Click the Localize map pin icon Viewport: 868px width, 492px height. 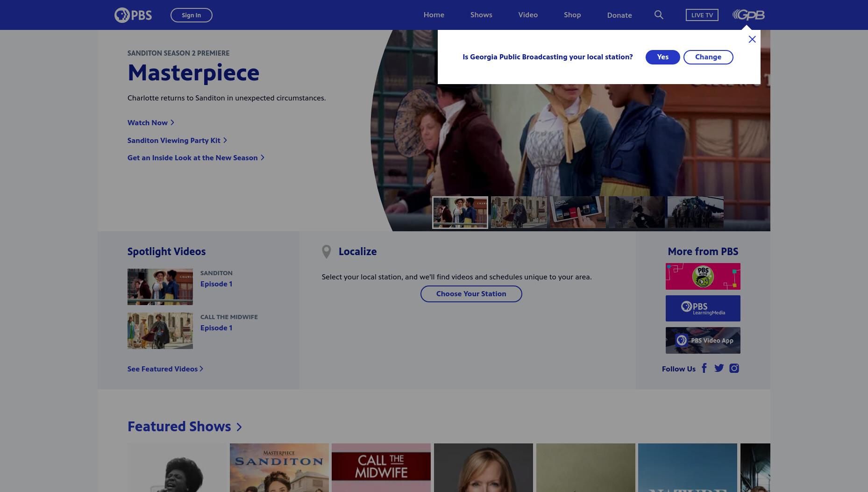pos(327,251)
